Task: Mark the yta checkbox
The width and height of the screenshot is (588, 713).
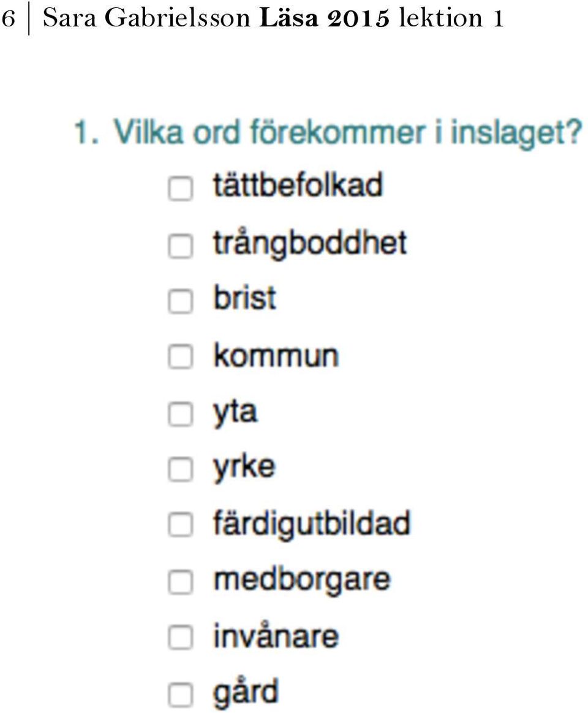Action: point(181,414)
